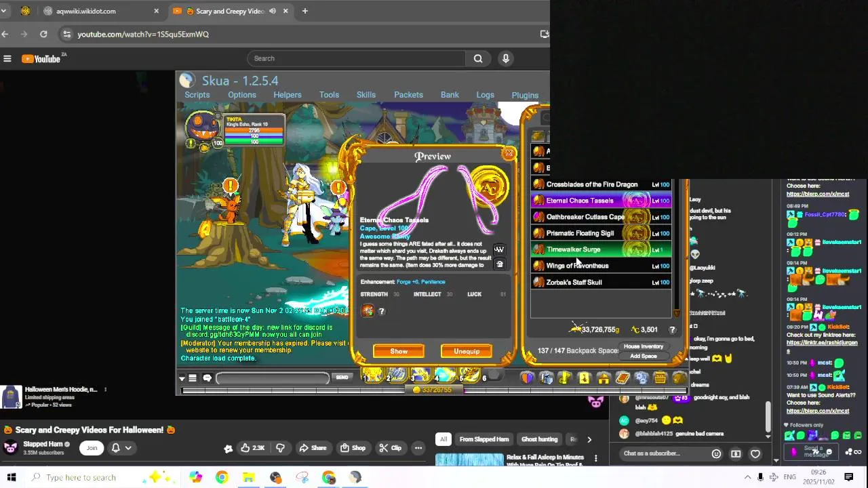This screenshot has height=488, width=868.
Task: Select Oathbreaker Cutlass Cape item
Action: (601, 217)
